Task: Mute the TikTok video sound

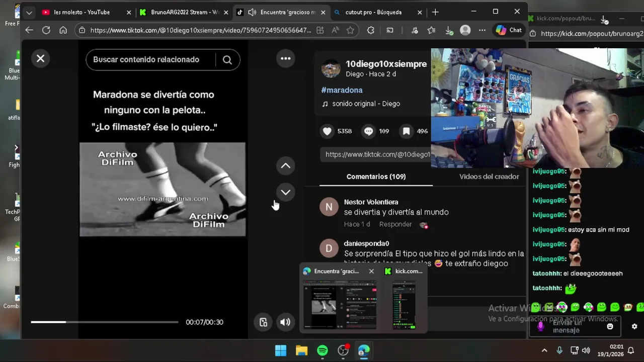Action: (x=285, y=322)
